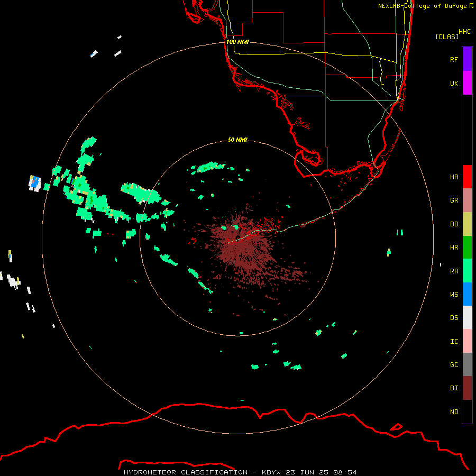Click the BD yellow legend swatch
Screen dimensions: 476x476
[x=467, y=224]
